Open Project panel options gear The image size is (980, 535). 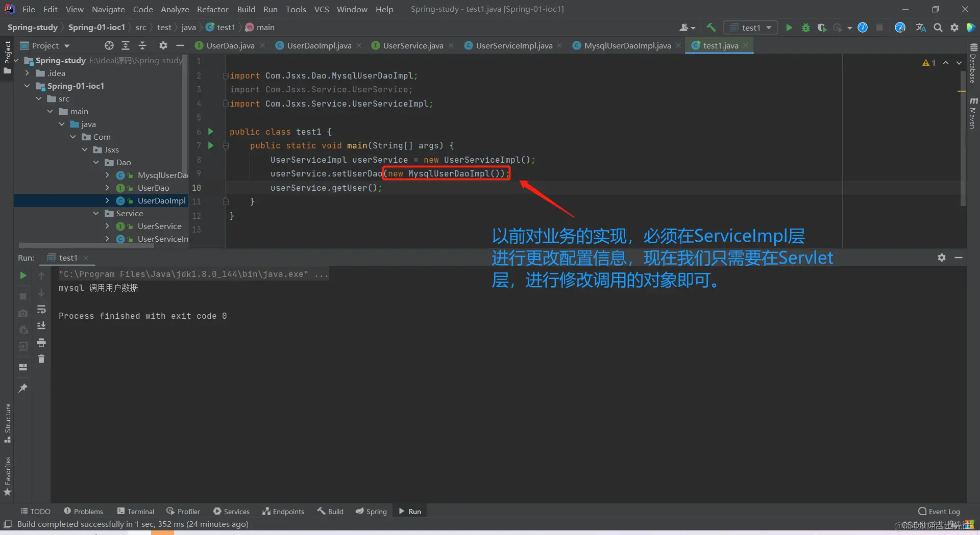tap(163, 45)
